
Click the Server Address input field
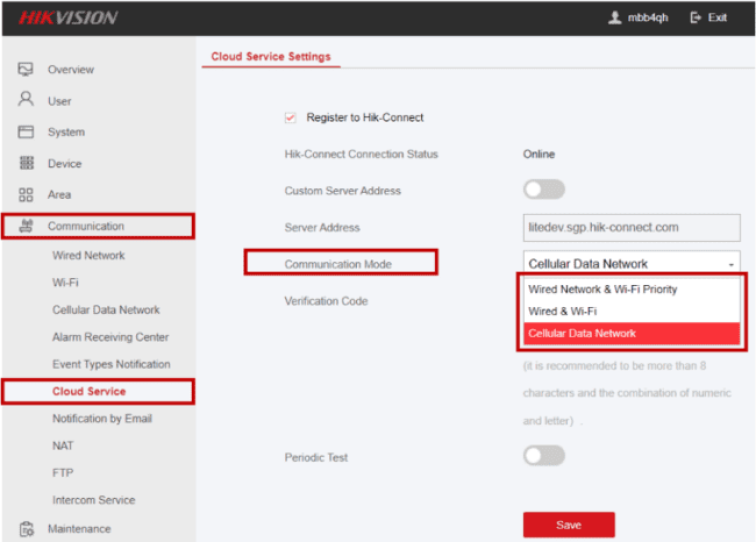[x=631, y=227]
